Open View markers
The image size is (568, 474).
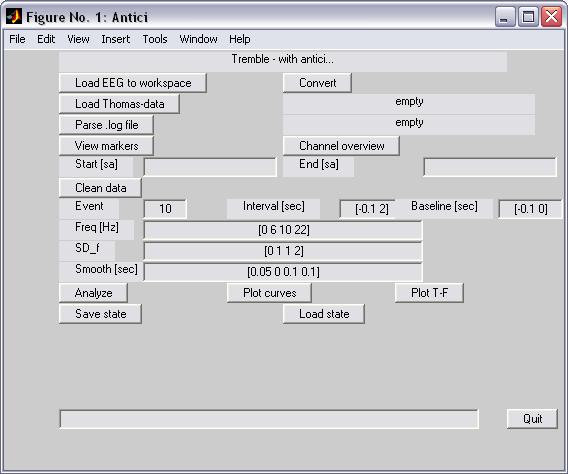(x=106, y=146)
